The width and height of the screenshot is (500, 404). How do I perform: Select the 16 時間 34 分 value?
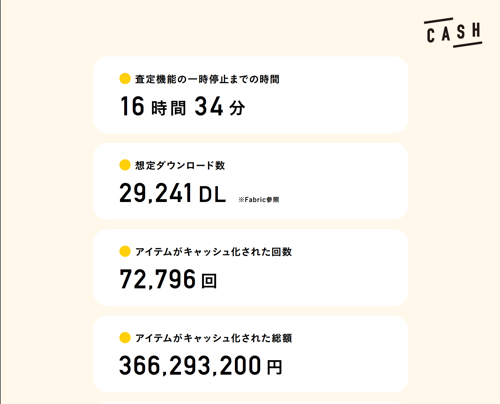(x=183, y=106)
